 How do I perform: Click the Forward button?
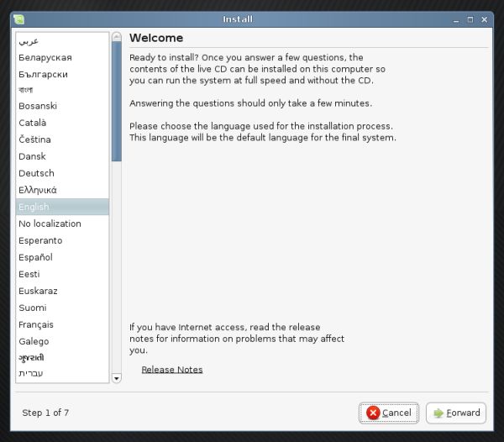pyautogui.click(x=456, y=413)
